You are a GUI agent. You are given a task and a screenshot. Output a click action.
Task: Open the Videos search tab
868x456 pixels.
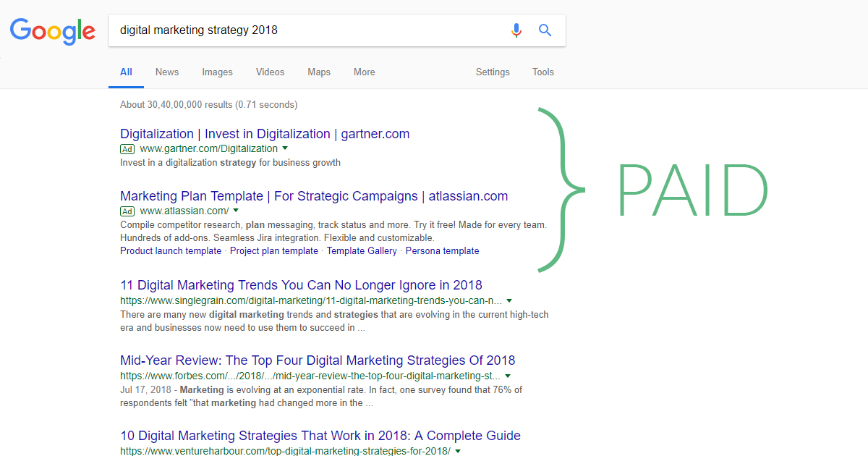click(270, 72)
